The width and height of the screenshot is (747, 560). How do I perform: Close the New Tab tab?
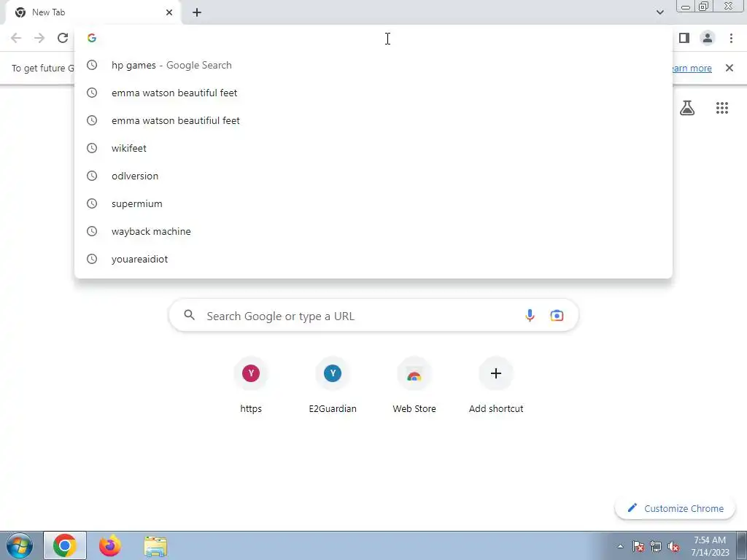coord(169,12)
